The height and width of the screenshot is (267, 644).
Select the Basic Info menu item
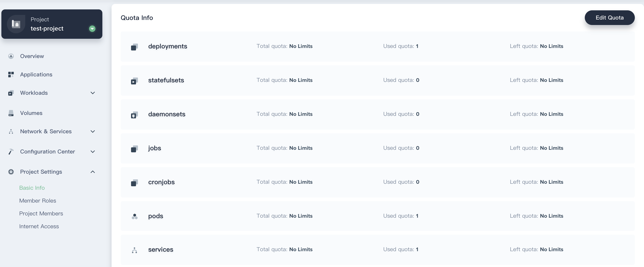(x=32, y=187)
